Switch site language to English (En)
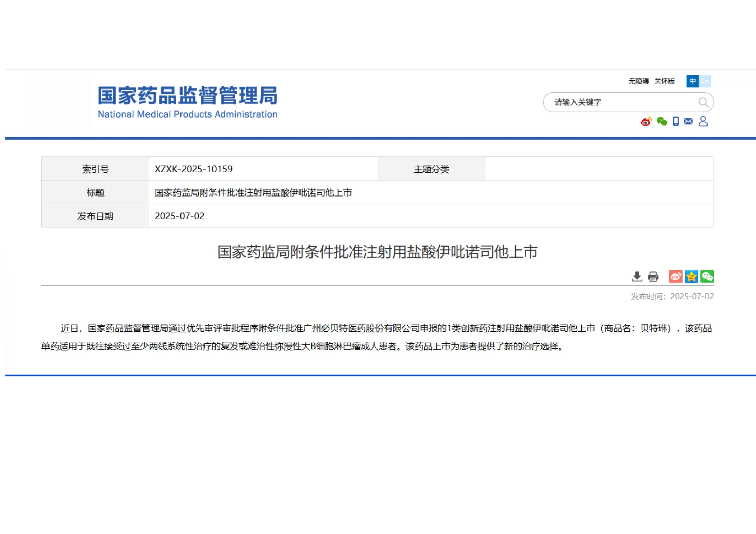This screenshot has height=534, width=756. click(705, 81)
